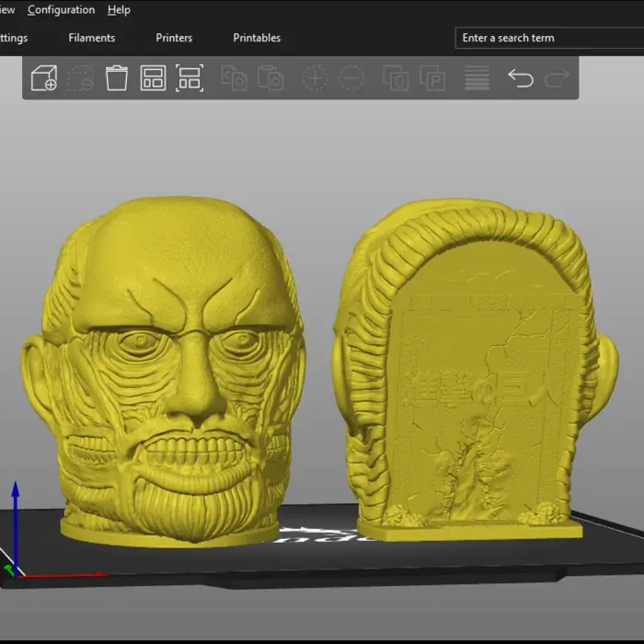
Task: Click the Add instance plus icon
Action: tap(315, 78)
